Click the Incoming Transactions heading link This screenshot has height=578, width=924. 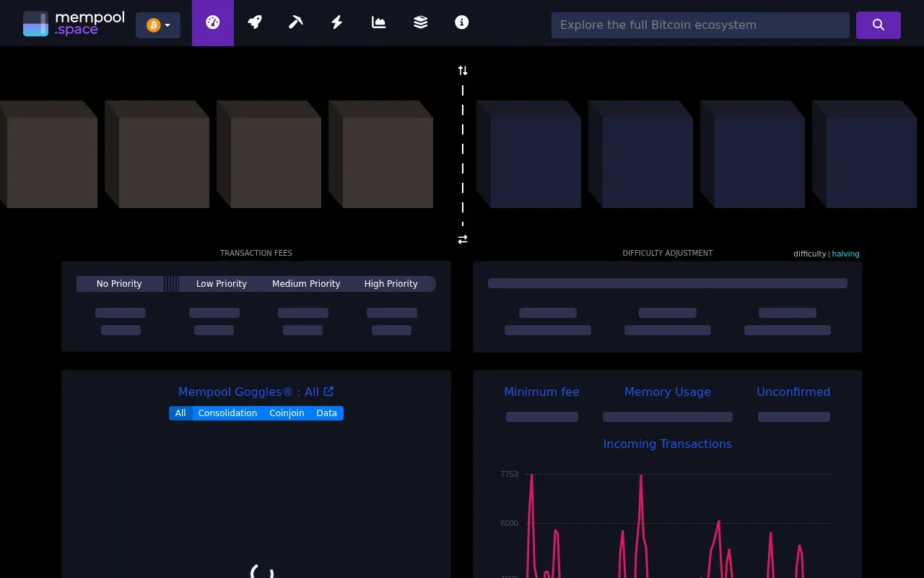tap(668, 444)
